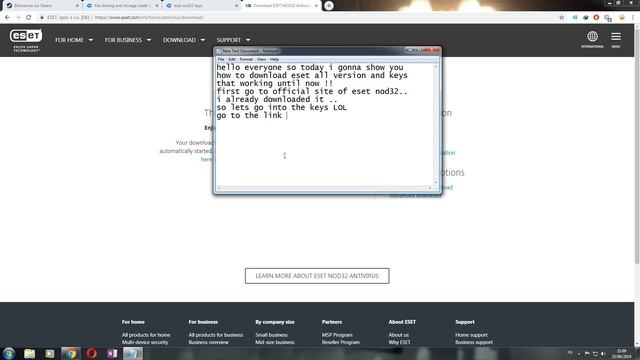Bookmark this page with the star icon

pyautogui.click(x=562, y=18)
